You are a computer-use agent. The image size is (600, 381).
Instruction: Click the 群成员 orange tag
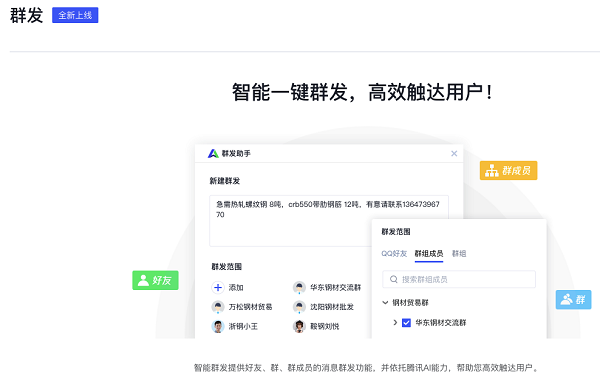[x=509, y=171]
